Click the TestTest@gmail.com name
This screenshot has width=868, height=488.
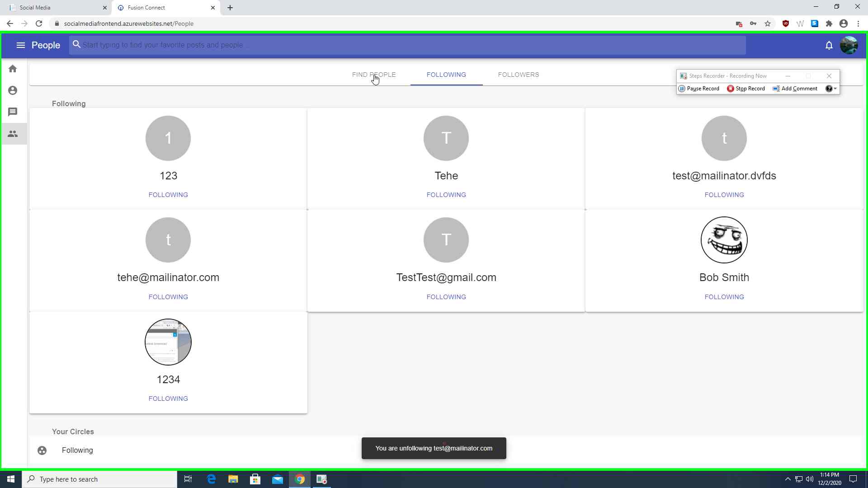tap(446, 277)
